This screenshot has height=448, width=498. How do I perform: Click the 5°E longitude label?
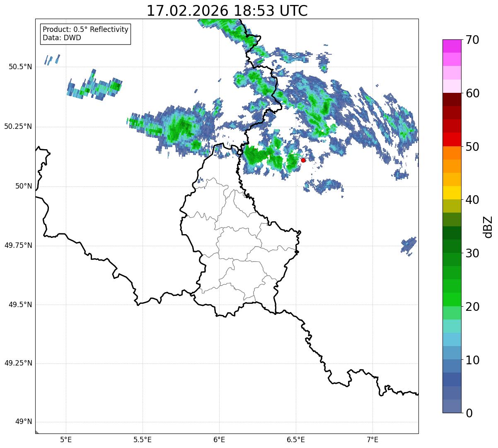(66, 440)
